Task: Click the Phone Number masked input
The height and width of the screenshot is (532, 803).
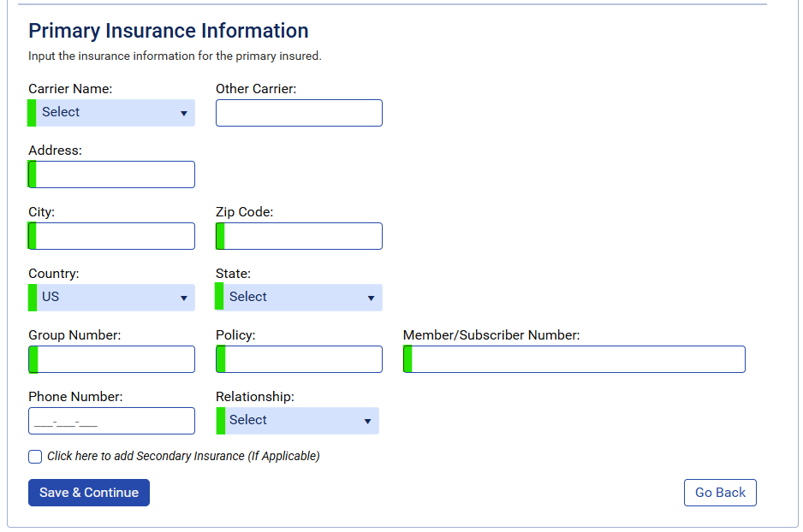Action: 111,421
